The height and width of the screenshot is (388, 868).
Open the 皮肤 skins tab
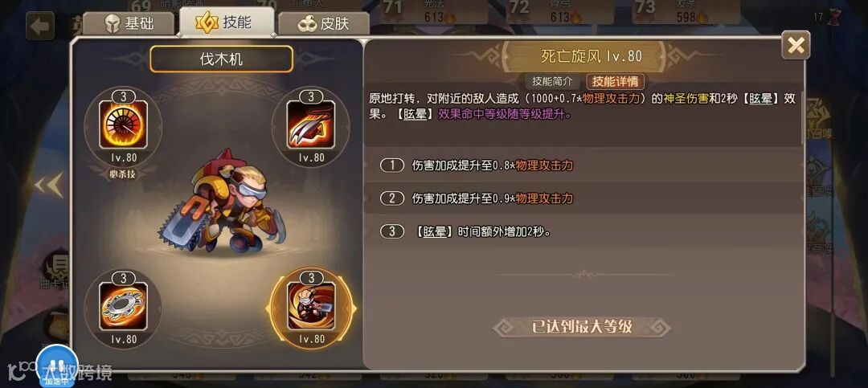[324, 24]
